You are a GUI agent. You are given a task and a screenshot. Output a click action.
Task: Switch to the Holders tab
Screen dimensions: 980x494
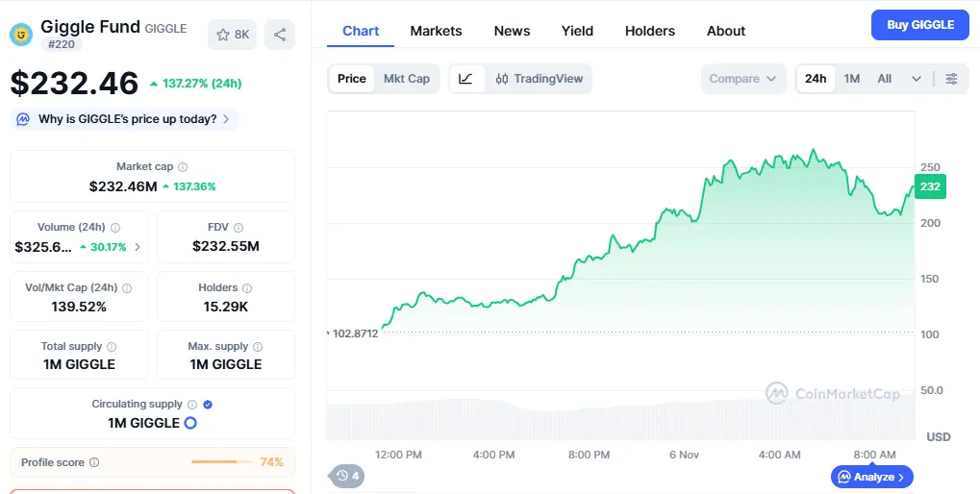649,31
